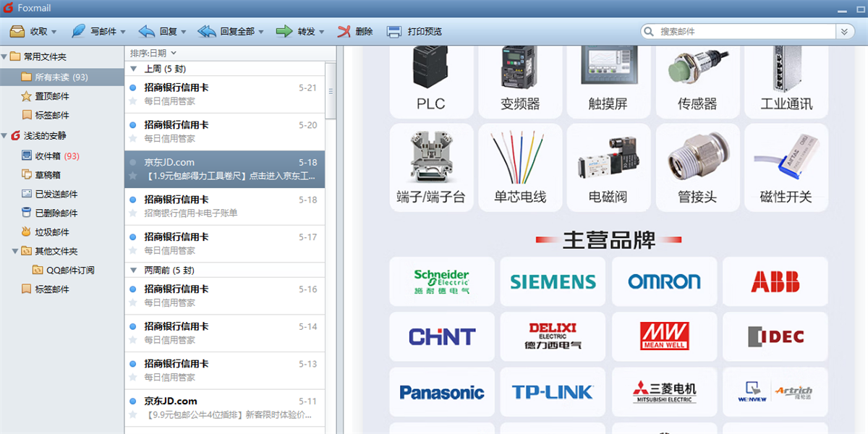Star the 5-16 招商银行信用卡 mail
This screenshot has height=434, width=868.
click(132, 302)
